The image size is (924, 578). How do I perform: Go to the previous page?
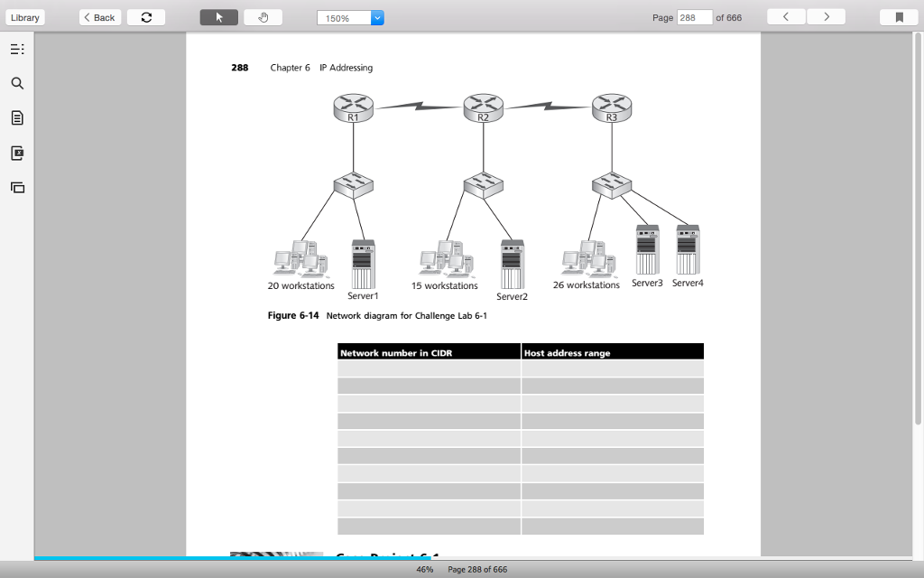785,16
